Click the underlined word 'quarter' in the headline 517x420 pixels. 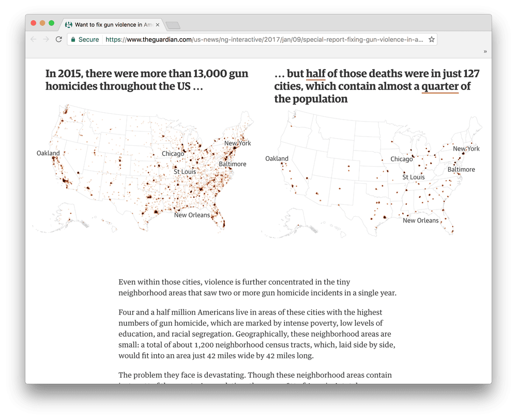pyautogui.click(x=440, y=86)
